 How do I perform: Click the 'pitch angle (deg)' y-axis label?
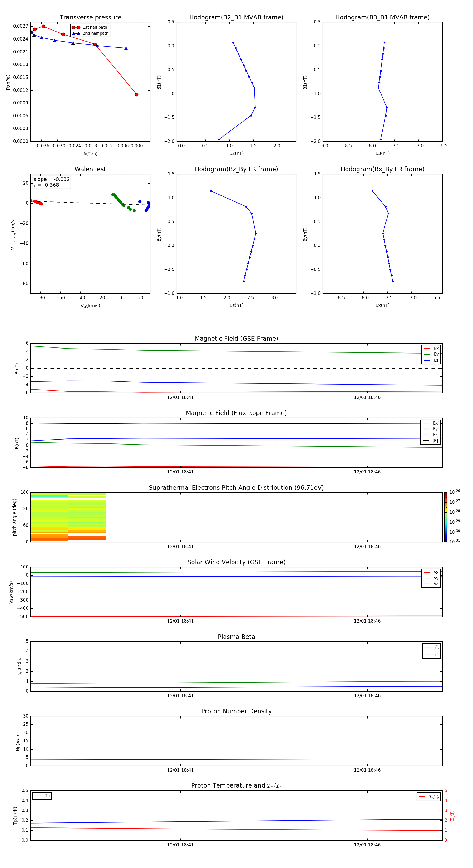tap(14, 517)
